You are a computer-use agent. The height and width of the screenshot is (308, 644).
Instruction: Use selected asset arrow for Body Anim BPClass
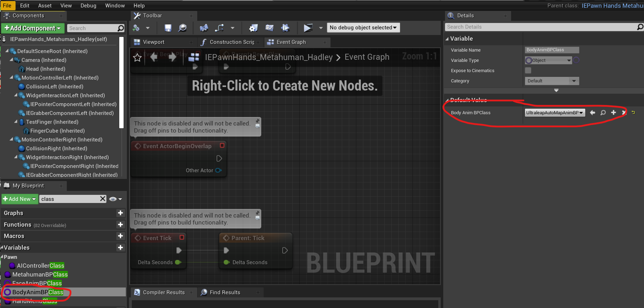(593, 112)
